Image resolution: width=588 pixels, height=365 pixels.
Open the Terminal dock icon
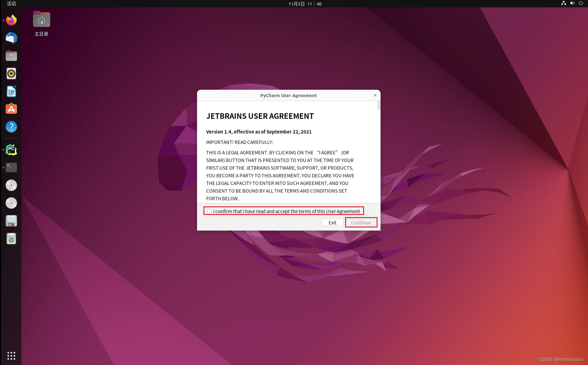[11, 167]
